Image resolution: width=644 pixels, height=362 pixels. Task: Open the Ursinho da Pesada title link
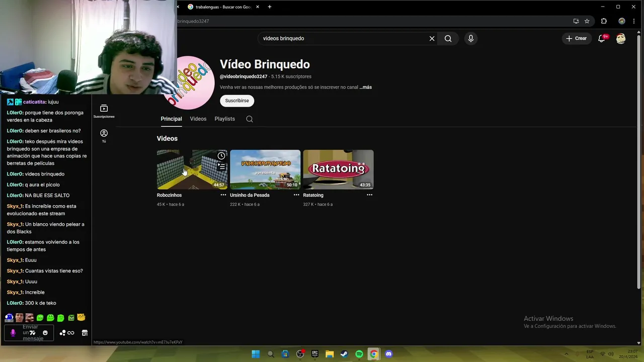(x=250, y=195)
